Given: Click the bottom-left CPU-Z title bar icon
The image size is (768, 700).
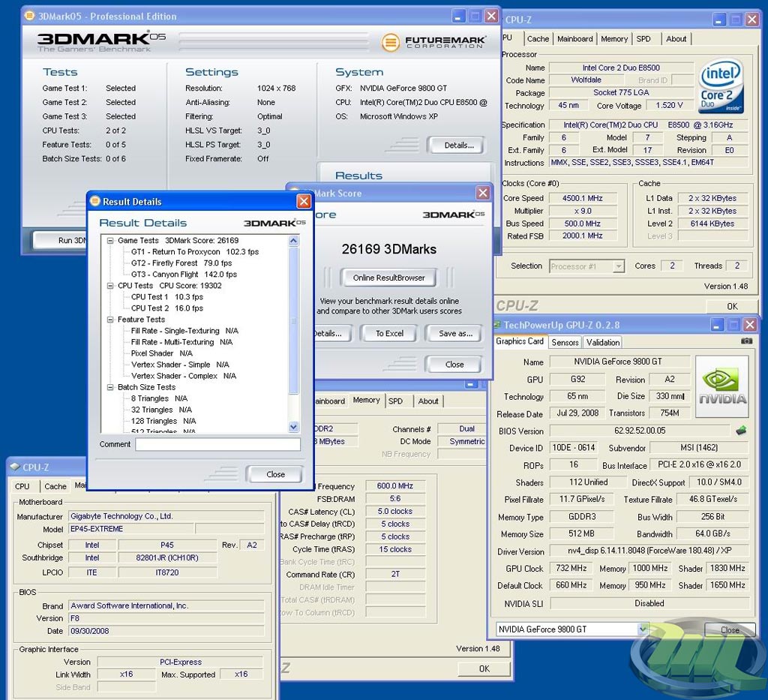Looking at the screenshot, I should click(15, 467).
